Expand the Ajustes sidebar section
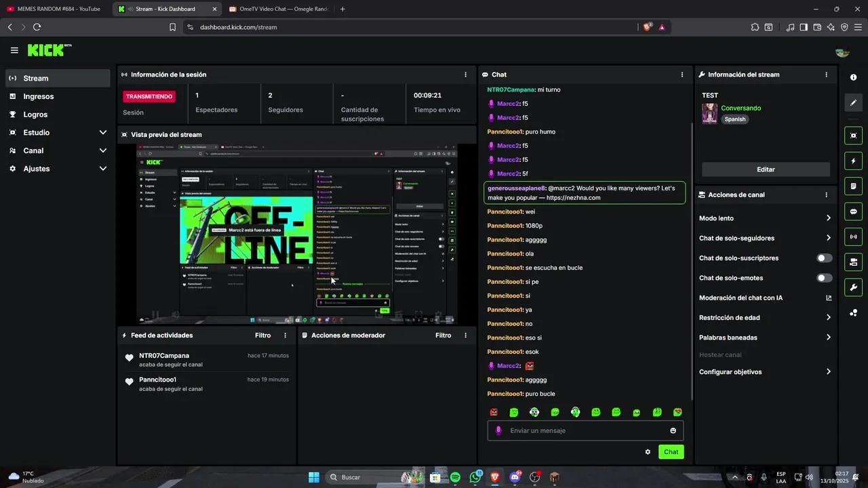 click(x=103, y=169)
